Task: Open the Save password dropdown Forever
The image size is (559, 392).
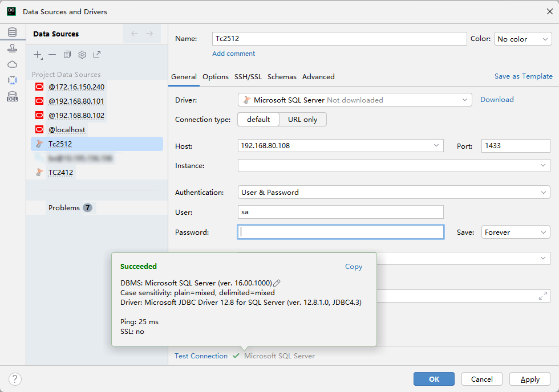Action: 516,232
